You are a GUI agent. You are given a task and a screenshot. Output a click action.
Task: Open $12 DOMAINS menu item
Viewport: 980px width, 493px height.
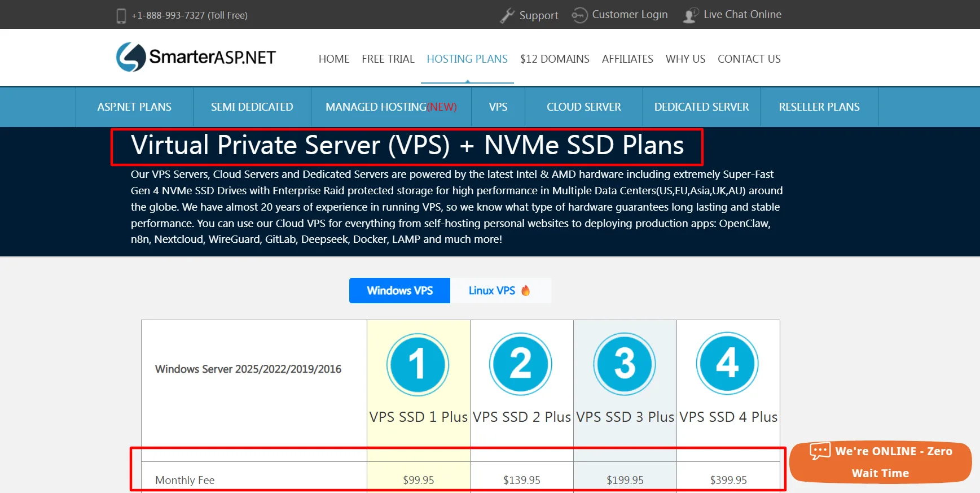(x=555, y=59)
